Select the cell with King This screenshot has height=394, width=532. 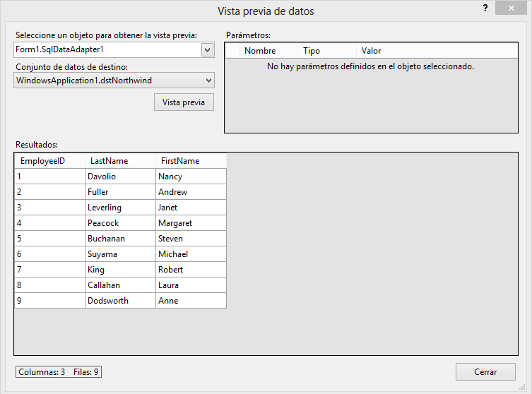tap(120, 270)
